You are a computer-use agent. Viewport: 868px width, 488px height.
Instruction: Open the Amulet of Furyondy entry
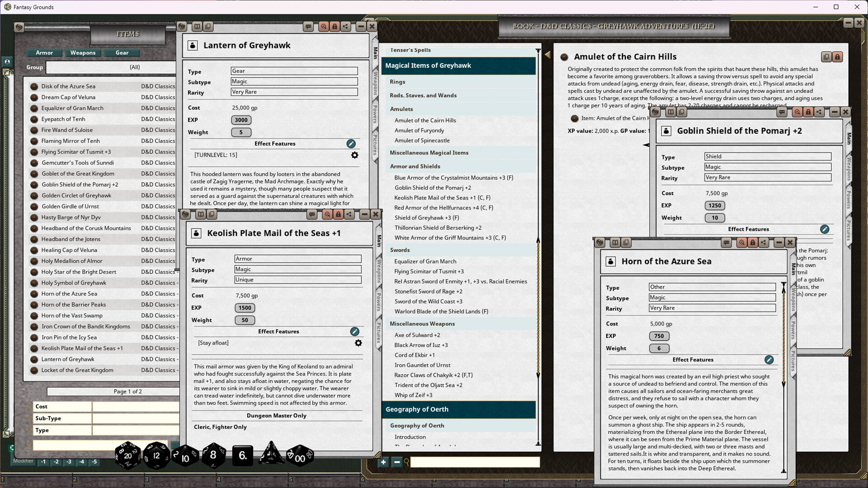[419, 130]
